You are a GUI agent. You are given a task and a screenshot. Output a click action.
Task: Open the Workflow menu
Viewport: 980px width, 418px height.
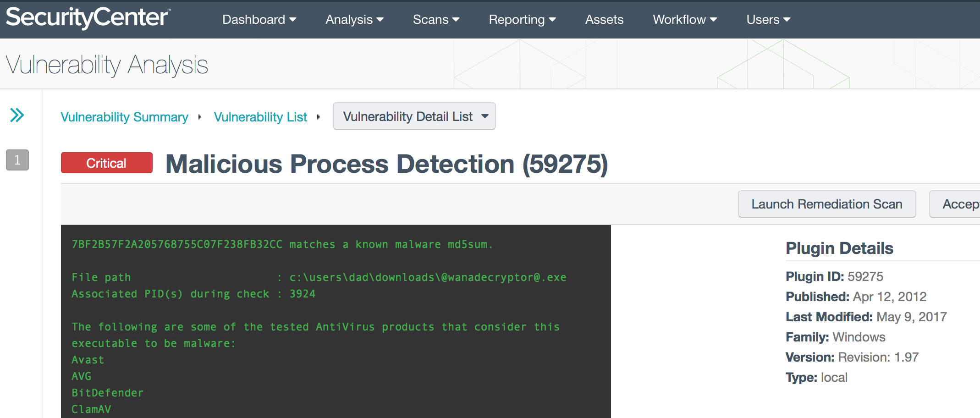tap(685, 20)
